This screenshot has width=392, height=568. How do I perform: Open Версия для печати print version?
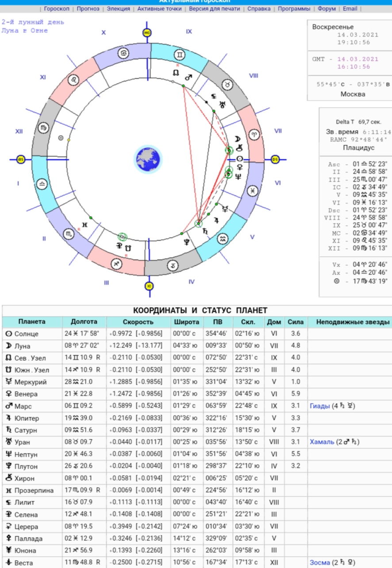[215, 8]
